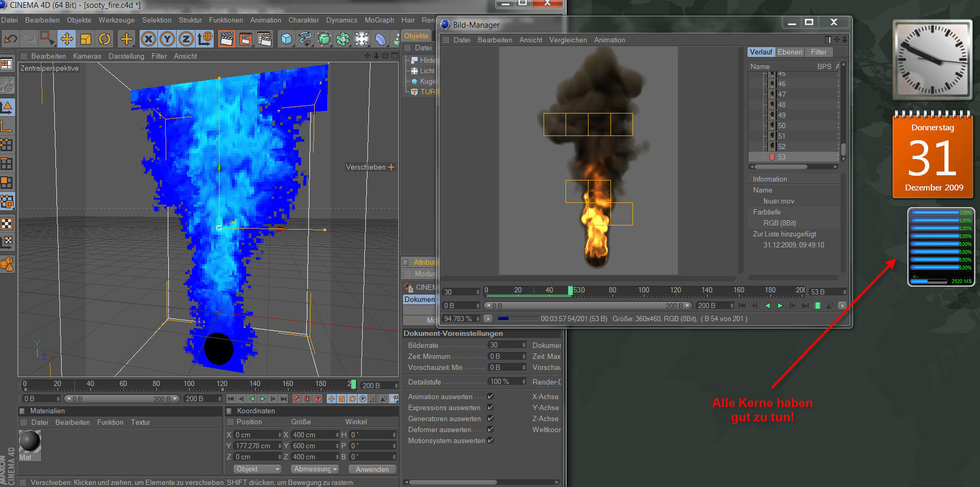Viewport: 980px width, 487px height.
Task: Select the texture tool in left palette
Action: click(7, 224)
